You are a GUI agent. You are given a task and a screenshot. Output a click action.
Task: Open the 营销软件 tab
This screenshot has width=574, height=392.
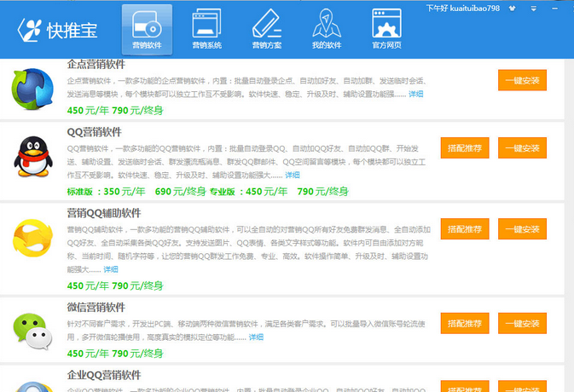(147, 30)
